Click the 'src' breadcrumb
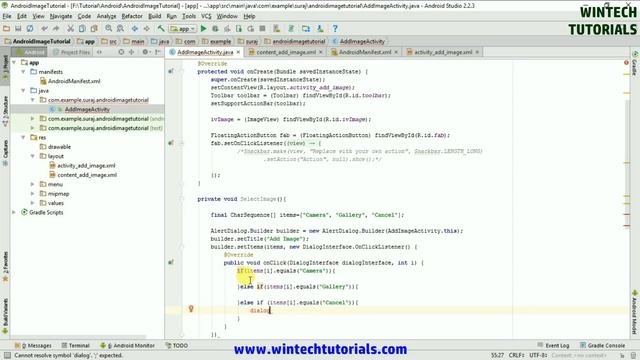The image size is (640, 360). point(109,42)
